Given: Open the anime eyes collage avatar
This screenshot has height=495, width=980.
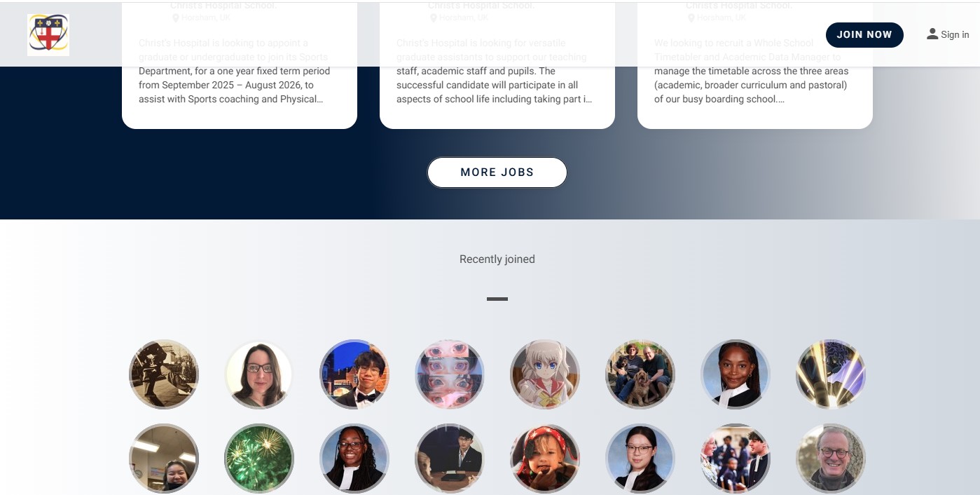Looking at the screenshot, I should click(450, 374).
